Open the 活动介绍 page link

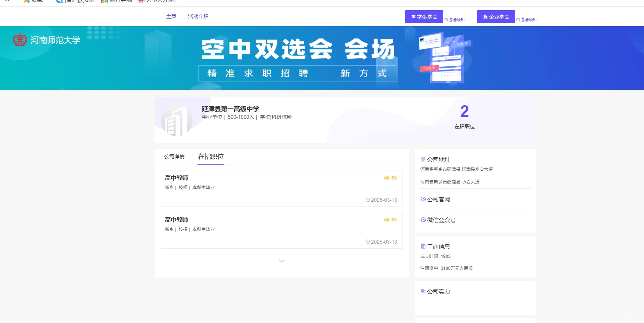pyautogui.click(x=198, y=16)
